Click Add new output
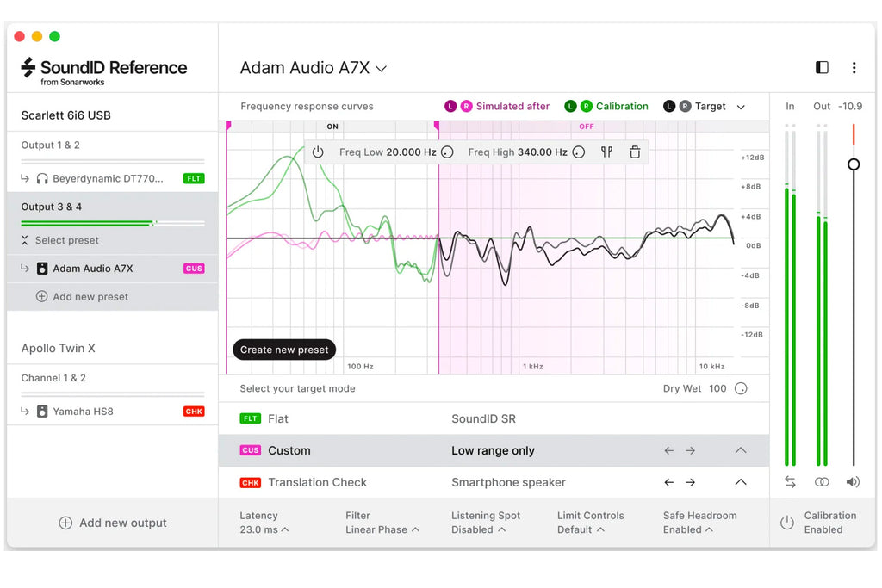Viewport: 882px width, 588px height. coord(113,523)
